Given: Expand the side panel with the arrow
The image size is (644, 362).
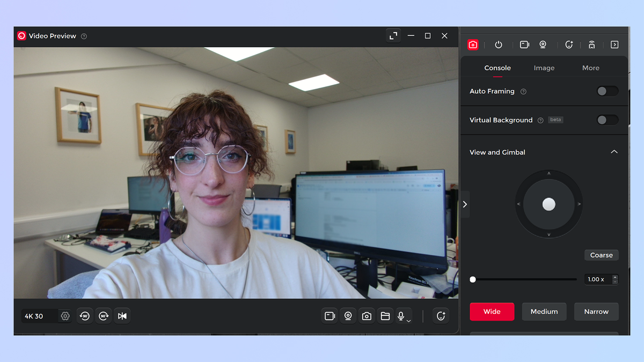Looking at the screenshot, I should click(465, 204).
